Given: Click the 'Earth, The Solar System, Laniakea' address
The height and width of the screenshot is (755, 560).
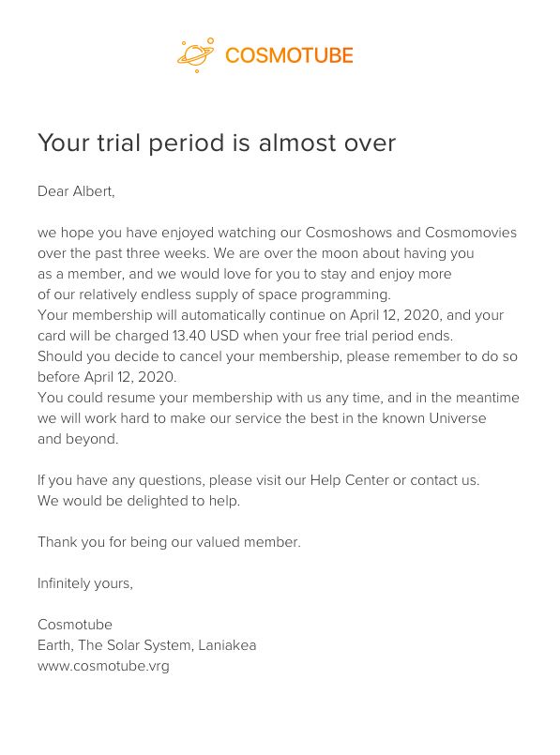Looking at the screenshot, I should 147,645.
